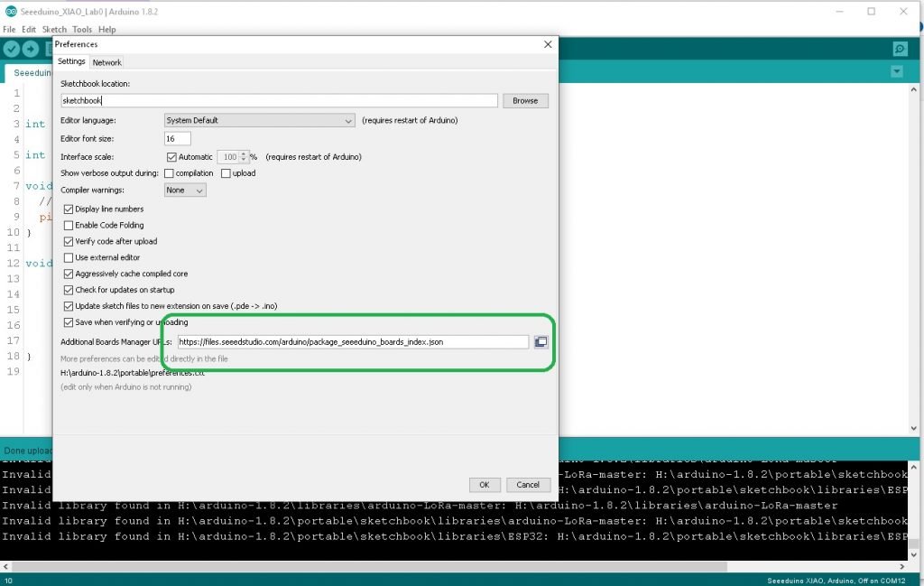
Task: Enable verbose output during compilation
Action: pos(169,173)
